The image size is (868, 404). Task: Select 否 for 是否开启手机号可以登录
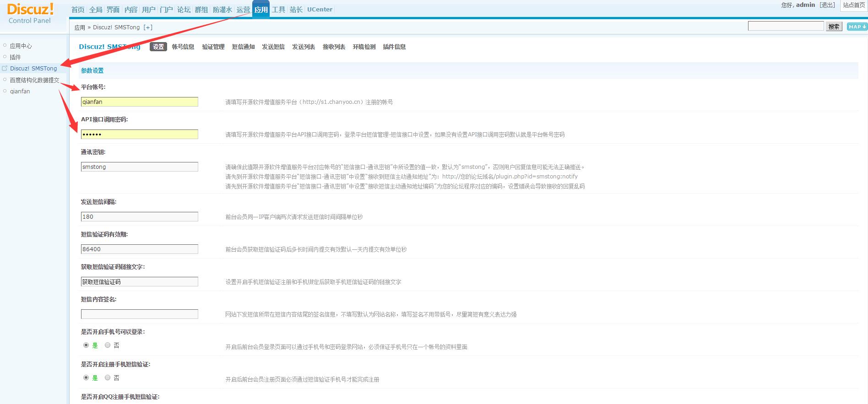coord(108,345)
